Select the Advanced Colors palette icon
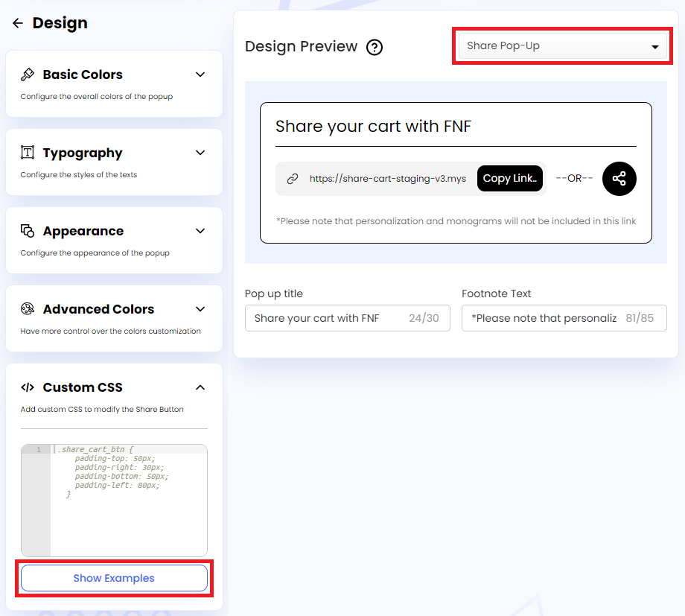Viewport: 685px width, 616px height. pos(28,308)
